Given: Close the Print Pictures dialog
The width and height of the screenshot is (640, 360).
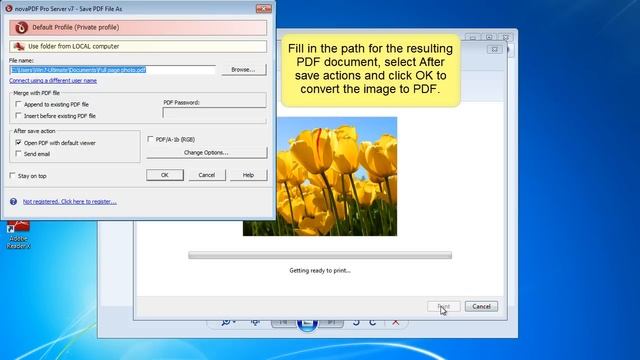Looking at the screenshot, I should tap(495, 50).
